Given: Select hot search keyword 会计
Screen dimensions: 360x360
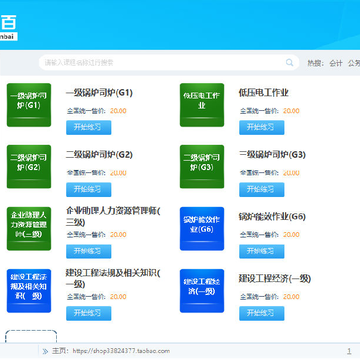Looking at the screenshot, I should [x=336, y=63].
